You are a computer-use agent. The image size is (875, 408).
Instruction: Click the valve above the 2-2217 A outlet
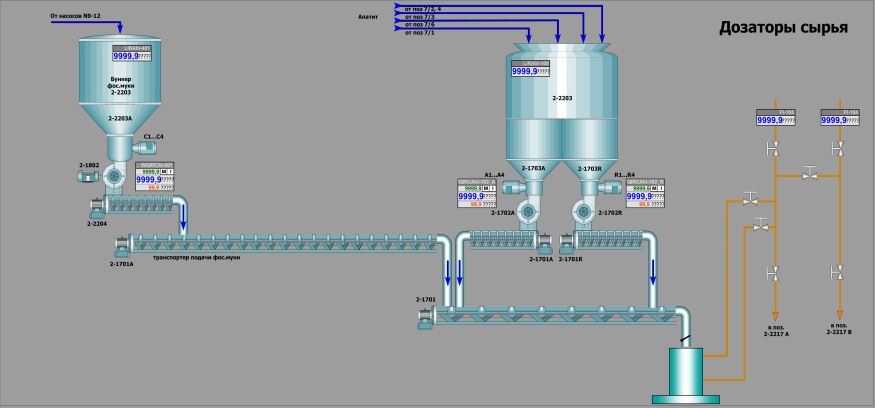point(773,272)
